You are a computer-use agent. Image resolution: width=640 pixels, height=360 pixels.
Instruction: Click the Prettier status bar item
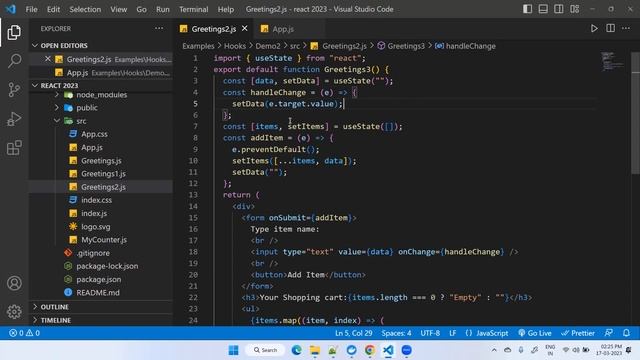tap(578, 333)
